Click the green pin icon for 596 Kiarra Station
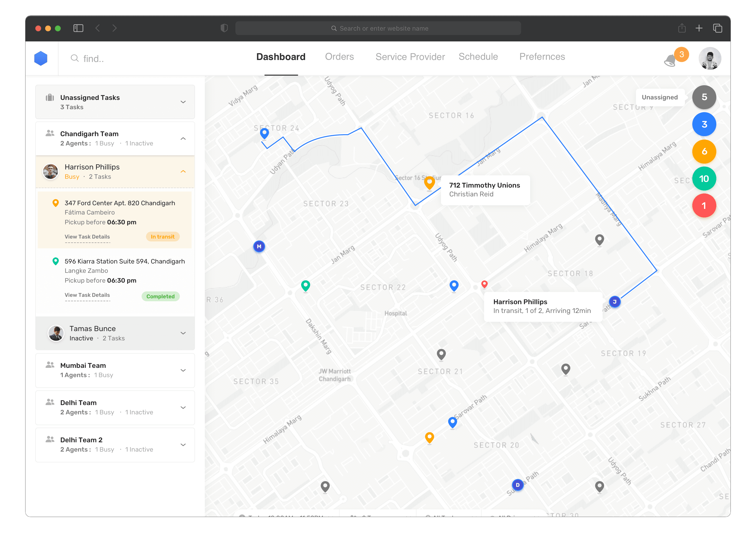This screenshot has width=756, height=552. pos(56,261)
